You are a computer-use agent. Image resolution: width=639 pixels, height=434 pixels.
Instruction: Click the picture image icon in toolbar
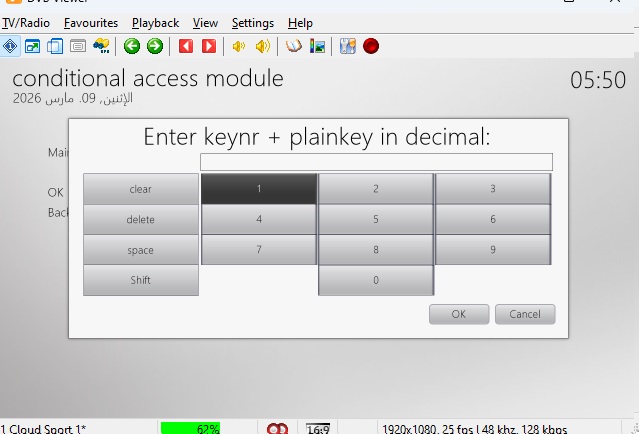(318, 45)
